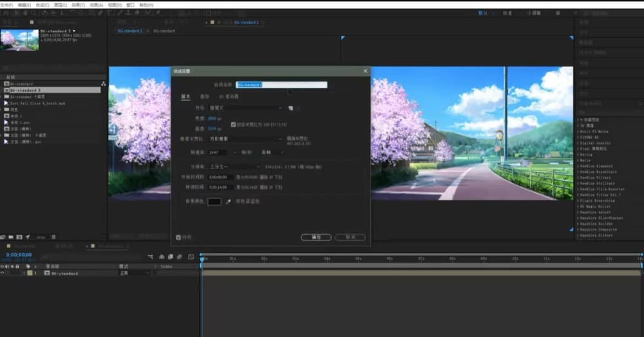The width and height of the screenshot is (644, 337).
Task: Click the duration field in dialog
Action: point(220,187)
